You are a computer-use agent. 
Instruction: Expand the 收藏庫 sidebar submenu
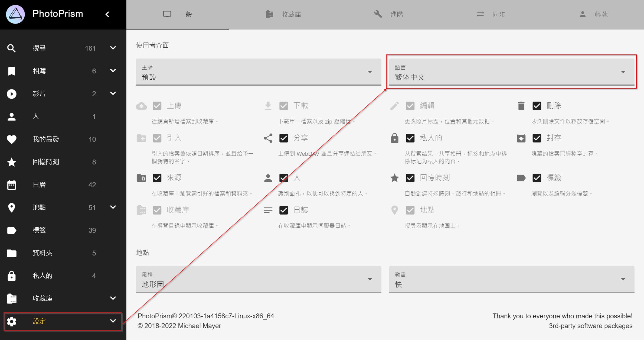pos(113,298)
